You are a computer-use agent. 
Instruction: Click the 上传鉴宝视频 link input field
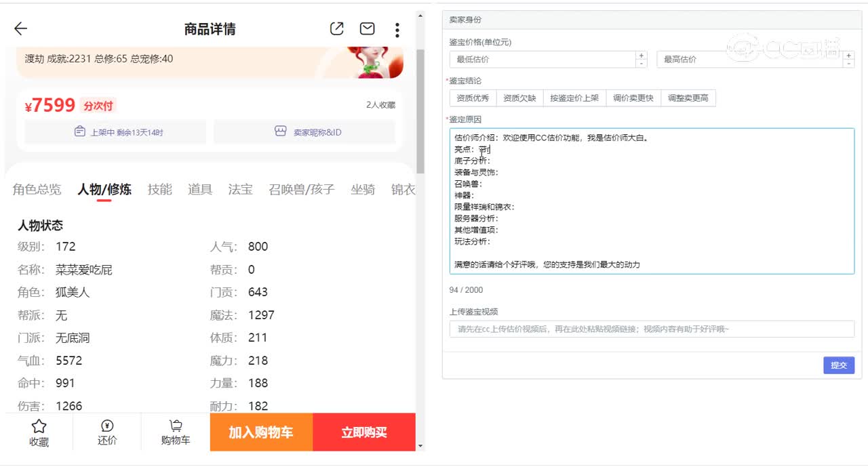coord(651,329)
